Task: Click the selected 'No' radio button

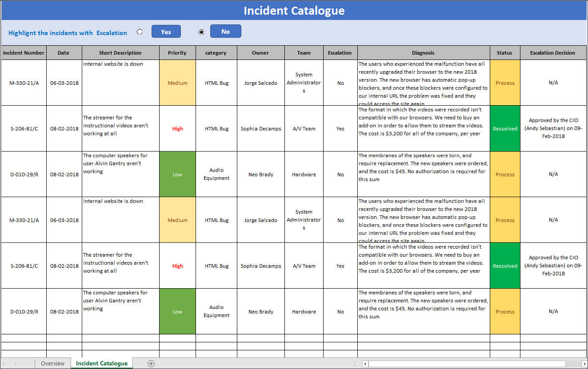Action: (201, 32)
